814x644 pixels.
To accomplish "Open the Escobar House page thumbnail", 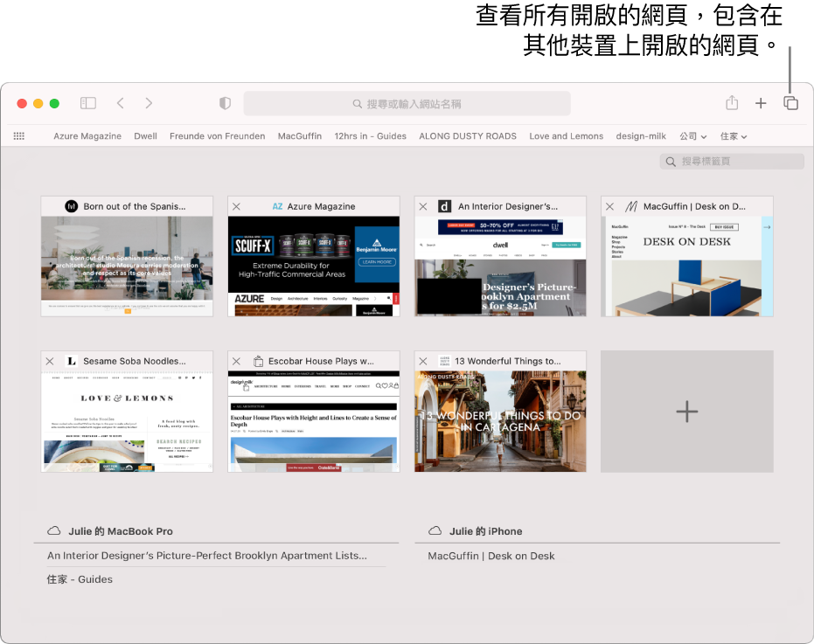I will pyautogui.click(x=314, y=421).
